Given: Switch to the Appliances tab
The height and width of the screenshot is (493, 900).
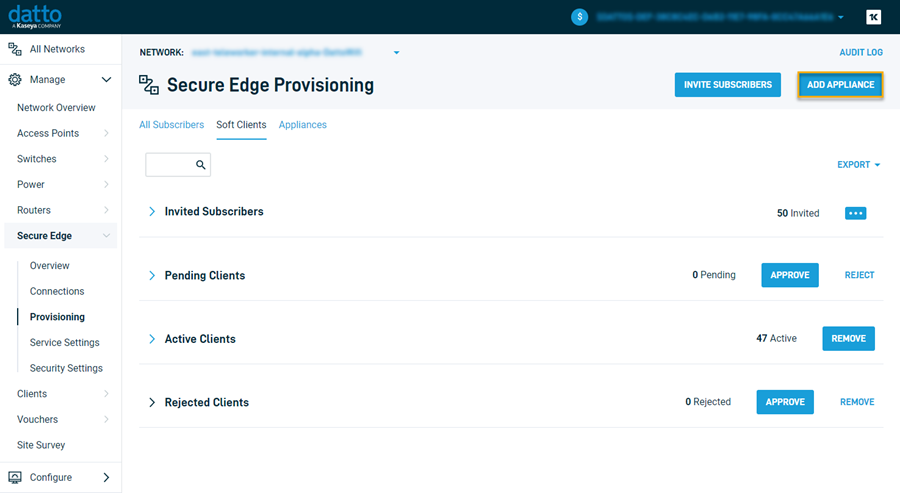Looking at the screenshot, I should (x=302, y=125).
